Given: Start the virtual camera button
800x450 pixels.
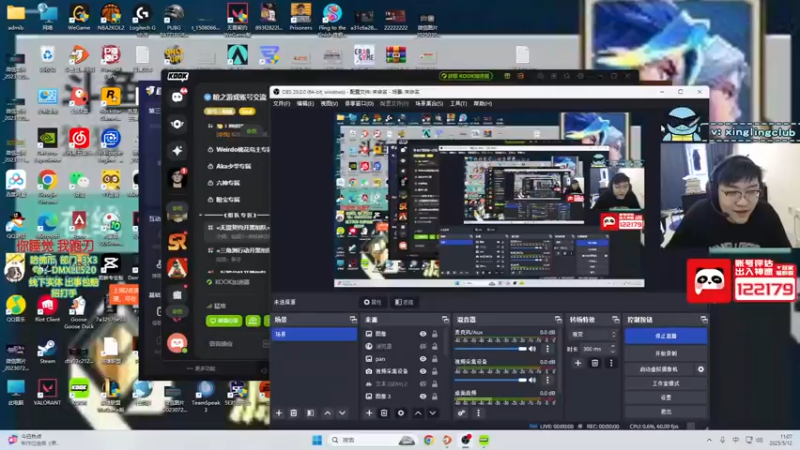Looking at the screenshot, I should (x=659, y=369).
